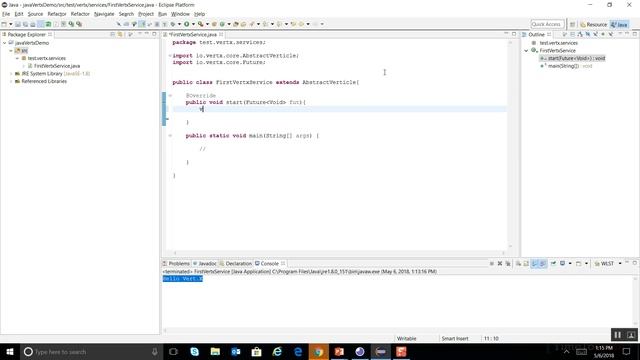Click Clear Console icon
The image size is (640, 360).
518,264
